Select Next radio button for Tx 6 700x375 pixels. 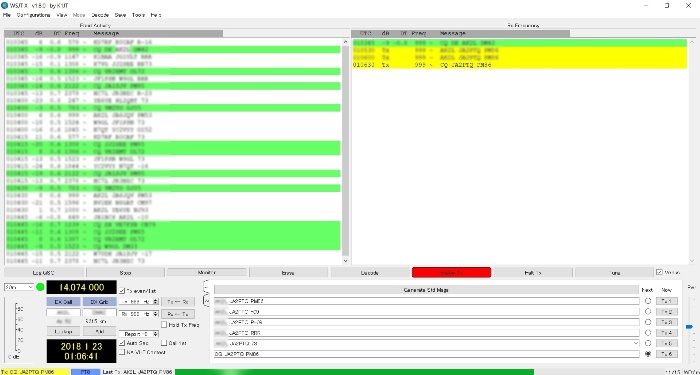pyautogui.click(x=648, y=354)
